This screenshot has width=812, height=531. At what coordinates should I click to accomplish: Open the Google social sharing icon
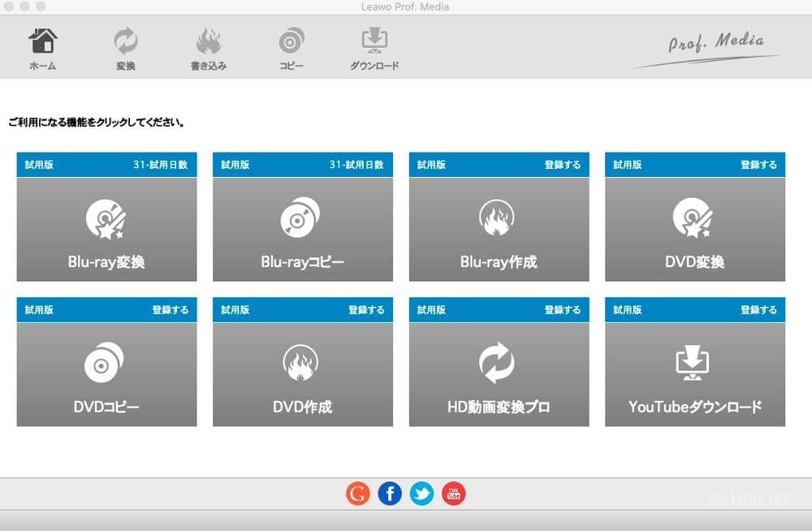click(x=357, y=493)
